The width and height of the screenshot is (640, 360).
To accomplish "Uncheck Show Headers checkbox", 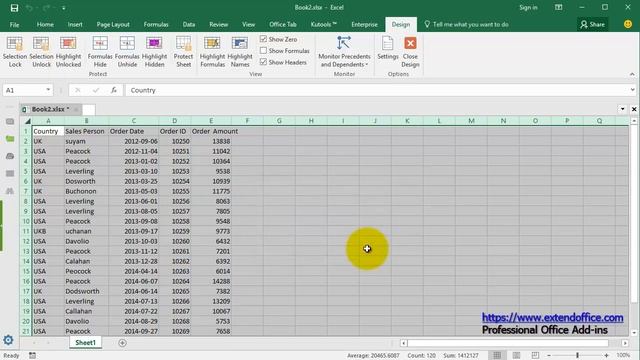I will pos(263,62).
